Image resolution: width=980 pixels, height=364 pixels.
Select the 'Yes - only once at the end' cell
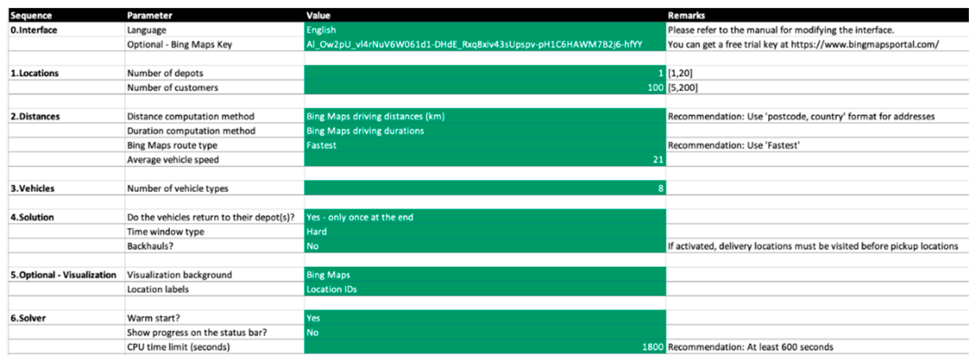485,217
